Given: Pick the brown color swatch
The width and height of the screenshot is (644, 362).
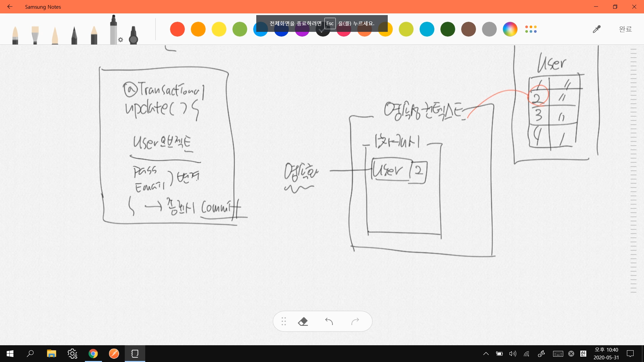Looking at the screenshot, I should click(x=469, y=29).
